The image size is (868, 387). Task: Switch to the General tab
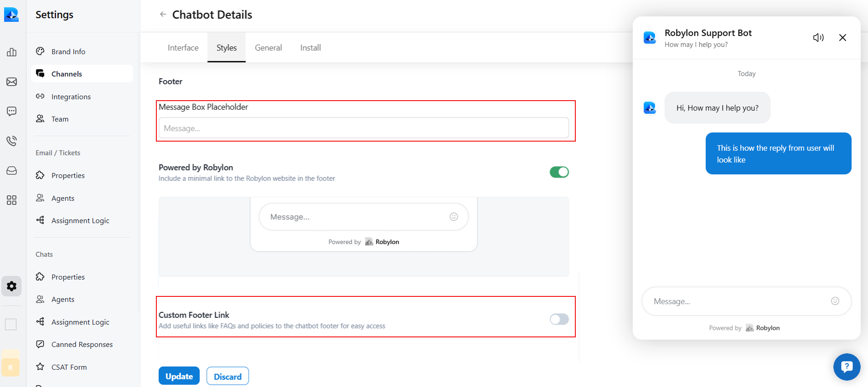click(x=268, y=48)
